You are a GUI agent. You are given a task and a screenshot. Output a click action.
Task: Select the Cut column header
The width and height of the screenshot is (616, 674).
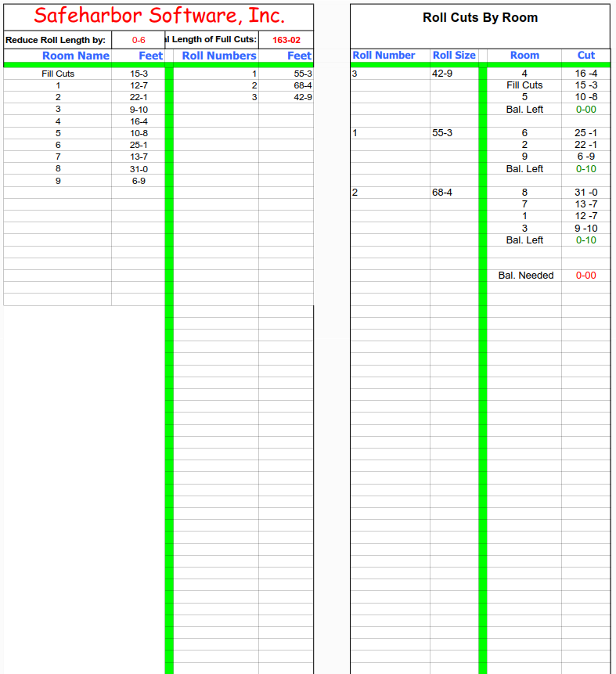[585, 56]
